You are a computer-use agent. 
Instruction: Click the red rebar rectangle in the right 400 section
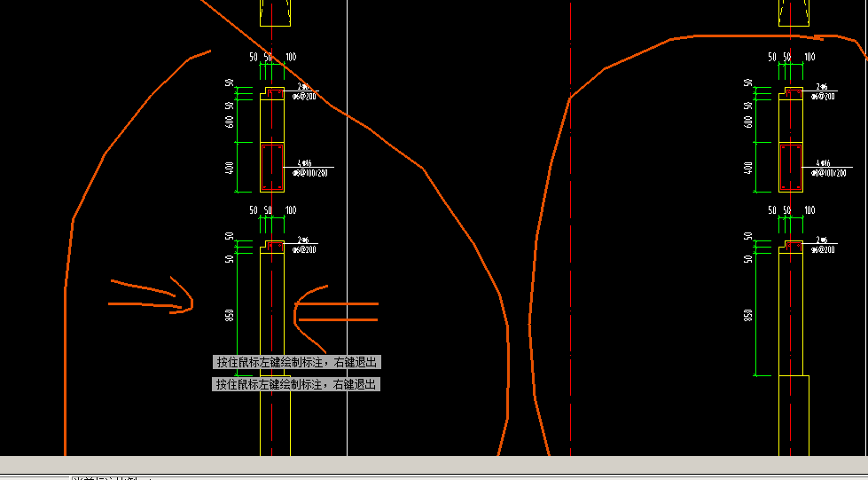[791, 168]
